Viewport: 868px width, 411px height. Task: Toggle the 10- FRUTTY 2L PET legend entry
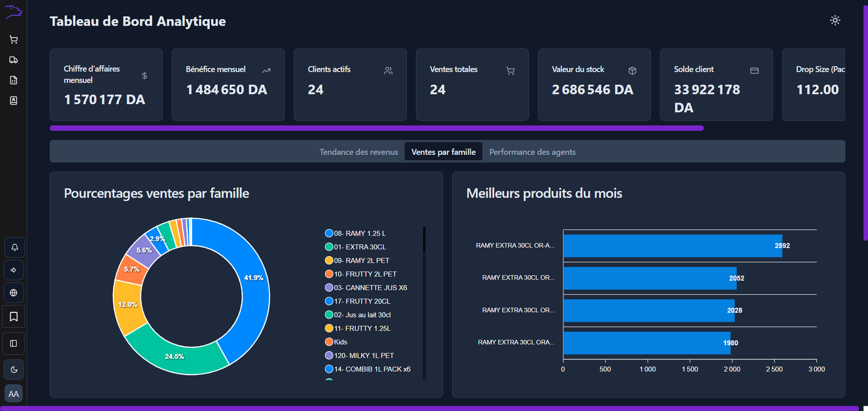[x=361, y=274]
